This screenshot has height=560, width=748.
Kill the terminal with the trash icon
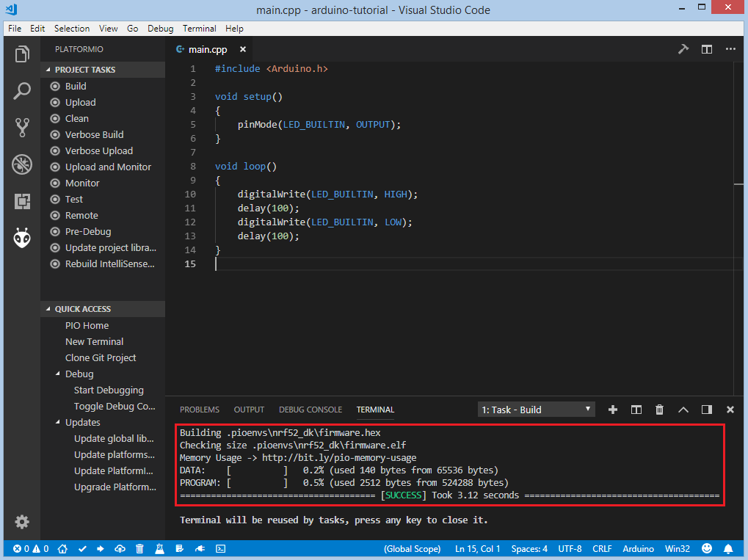pyautogui.click(x=659, y=410)
